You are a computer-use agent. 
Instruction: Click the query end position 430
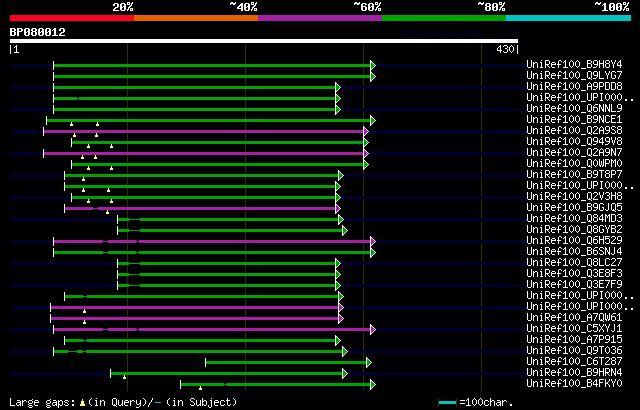[x=505, y=50]
